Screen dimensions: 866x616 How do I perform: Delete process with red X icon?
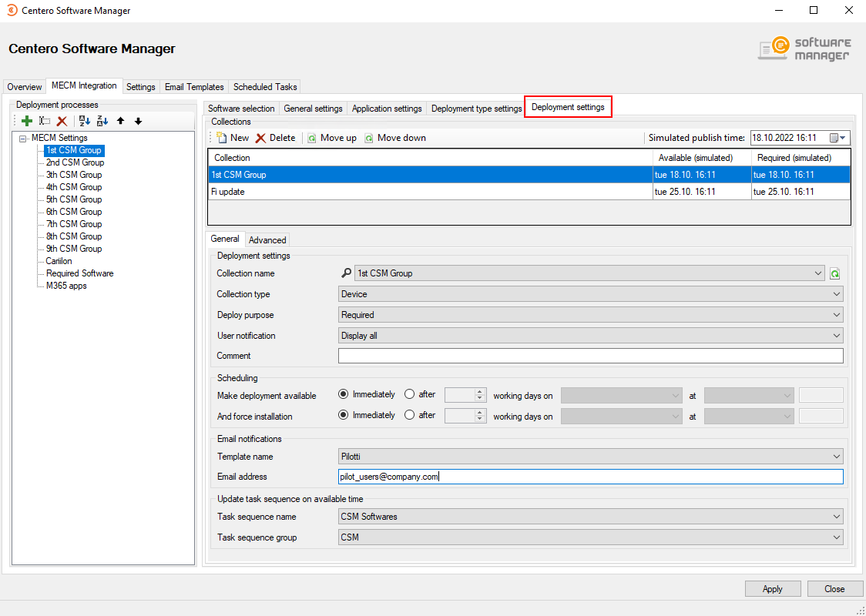[62, 121]
